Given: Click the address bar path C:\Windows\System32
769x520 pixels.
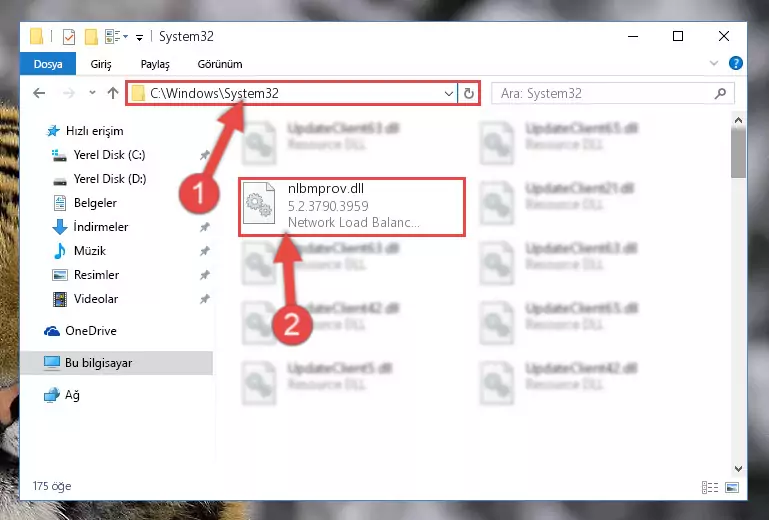Looking at the screenshot, I should click(x=214, y=93).
